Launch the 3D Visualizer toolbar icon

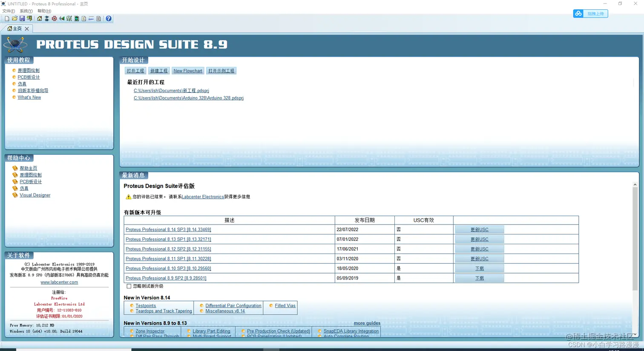click(x=62, y=19)
